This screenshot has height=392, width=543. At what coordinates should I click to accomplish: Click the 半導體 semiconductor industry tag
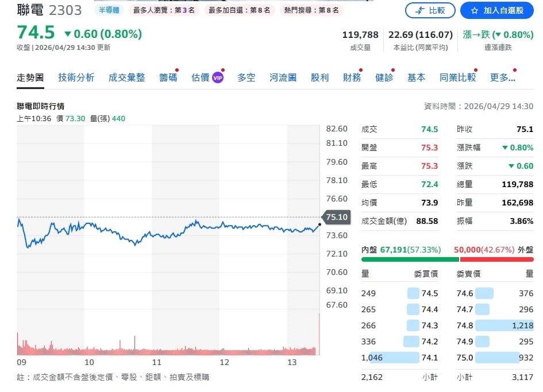(109, 10)
